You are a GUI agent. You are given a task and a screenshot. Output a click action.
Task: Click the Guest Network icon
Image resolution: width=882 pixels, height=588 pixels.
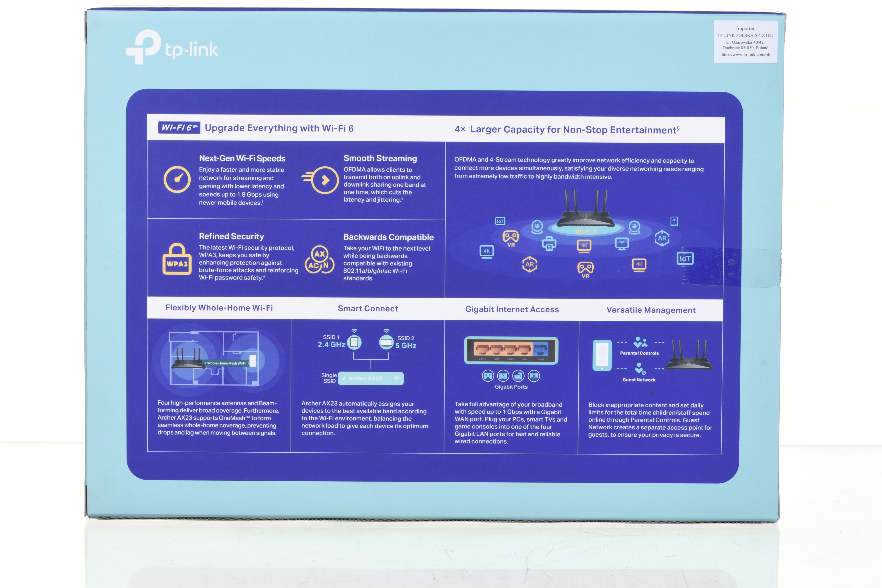pos(640,369)
